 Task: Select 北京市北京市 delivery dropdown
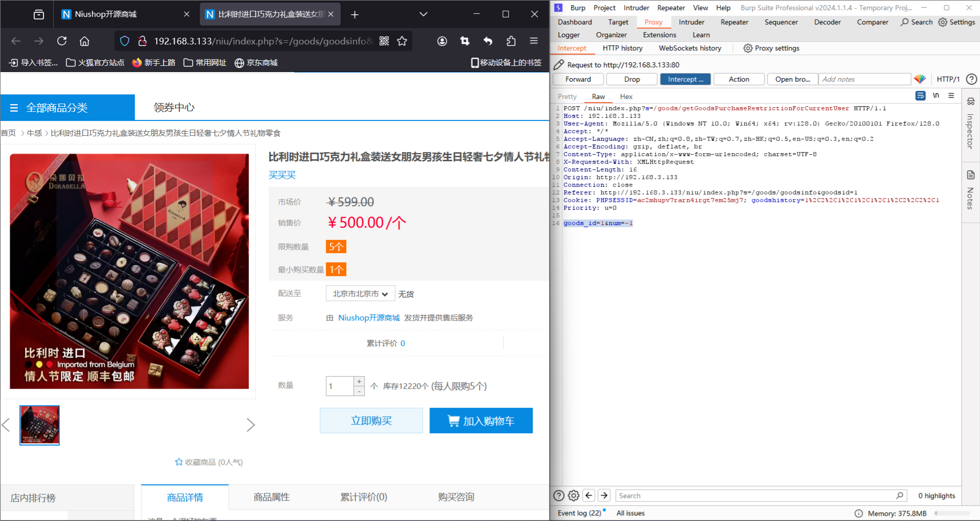tap(361, 293)
